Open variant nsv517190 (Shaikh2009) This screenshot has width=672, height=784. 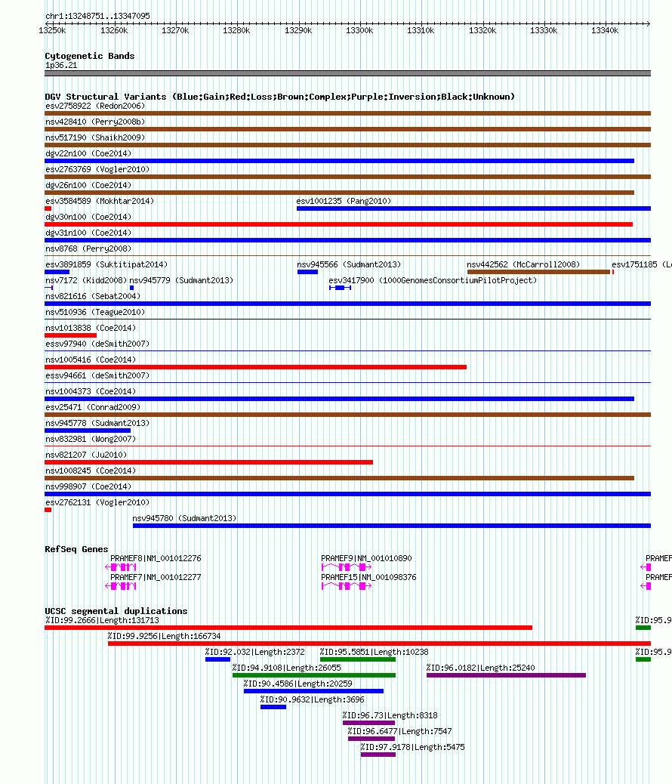(95, 137)
